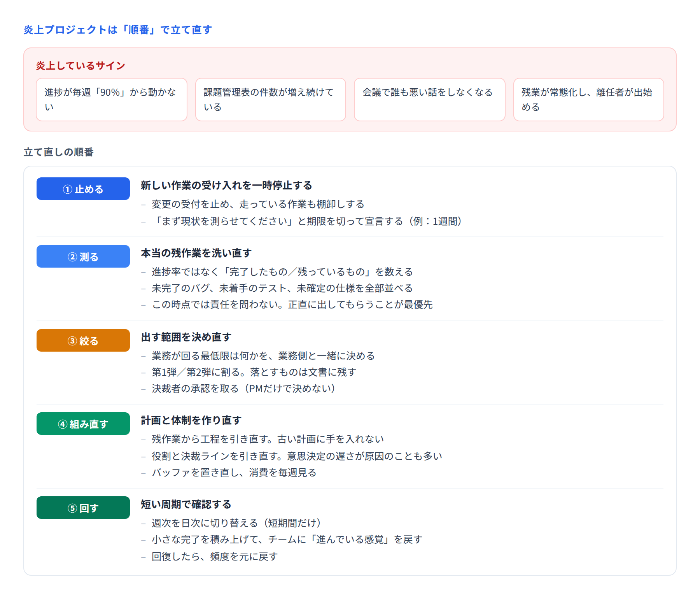Click the dark green ⑤ 回す badge

pyautogui.click(x=83, y=508)
